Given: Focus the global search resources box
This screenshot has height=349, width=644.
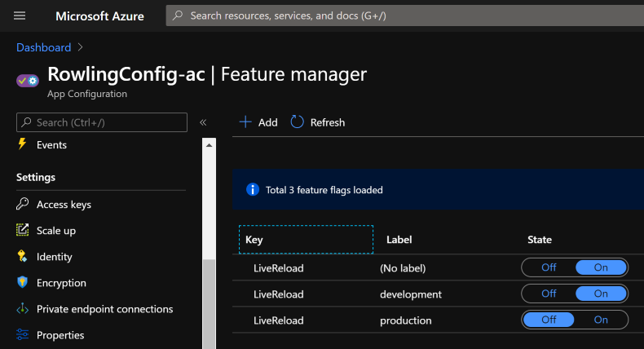Looking at the screenshot, I should (x=404, y=15).
